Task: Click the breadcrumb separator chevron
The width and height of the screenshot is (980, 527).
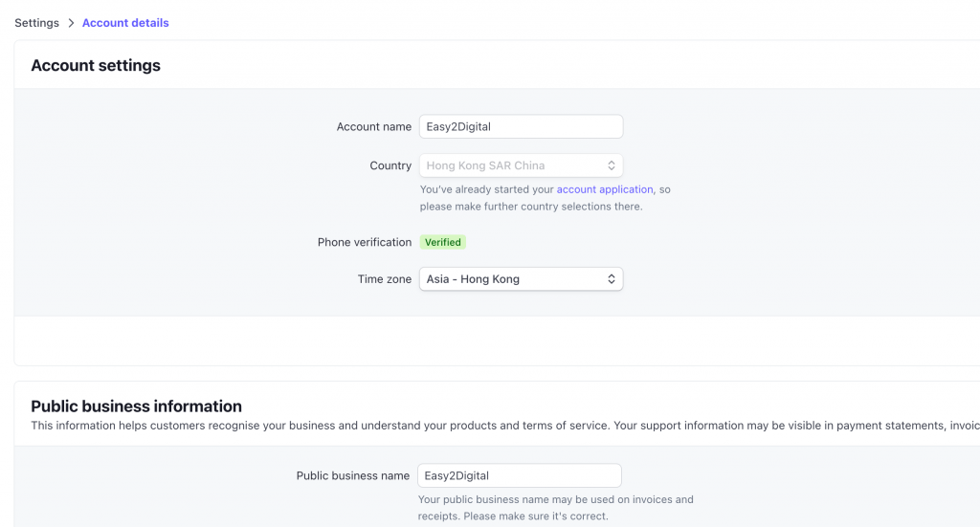Action: point(71,23)
